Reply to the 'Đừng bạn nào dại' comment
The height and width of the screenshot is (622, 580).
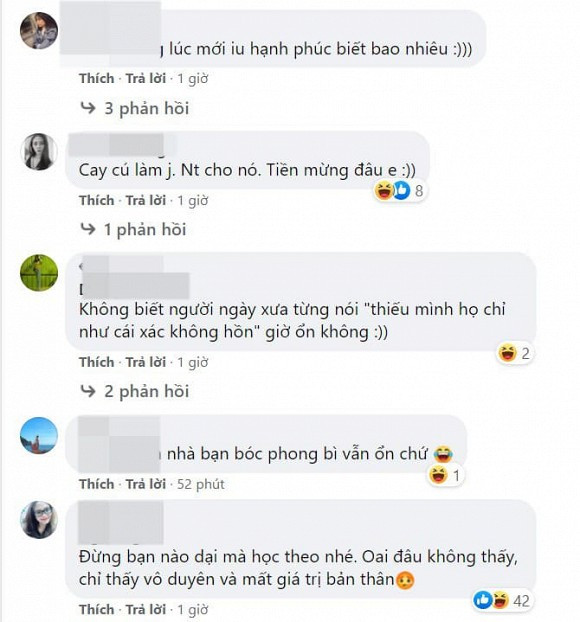146,609
